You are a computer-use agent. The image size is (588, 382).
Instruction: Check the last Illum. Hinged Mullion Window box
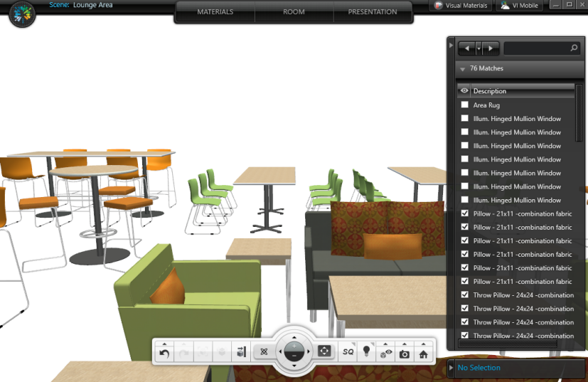(x=464, y=200)
